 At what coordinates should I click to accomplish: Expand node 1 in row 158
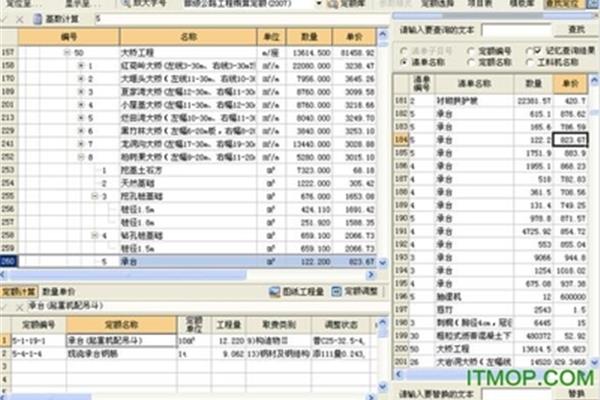click(81, 66)
